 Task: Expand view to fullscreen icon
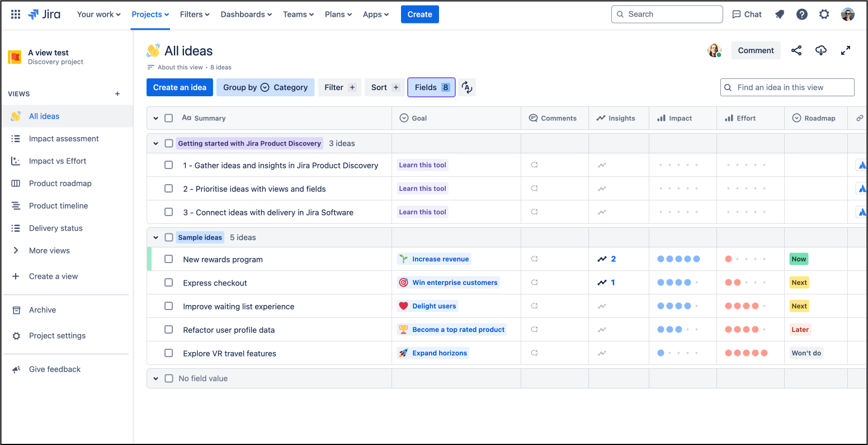(846, 50)
